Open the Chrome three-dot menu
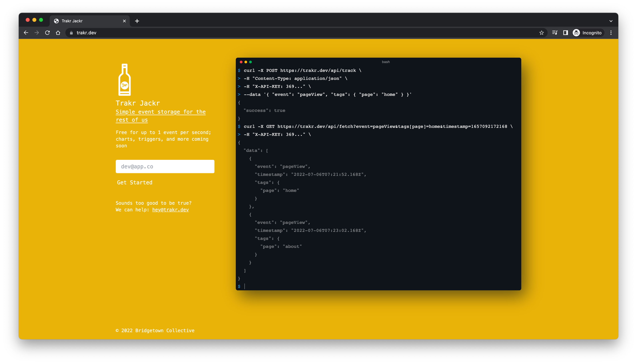Screen dimensions: 637x364 click(611, 33)
